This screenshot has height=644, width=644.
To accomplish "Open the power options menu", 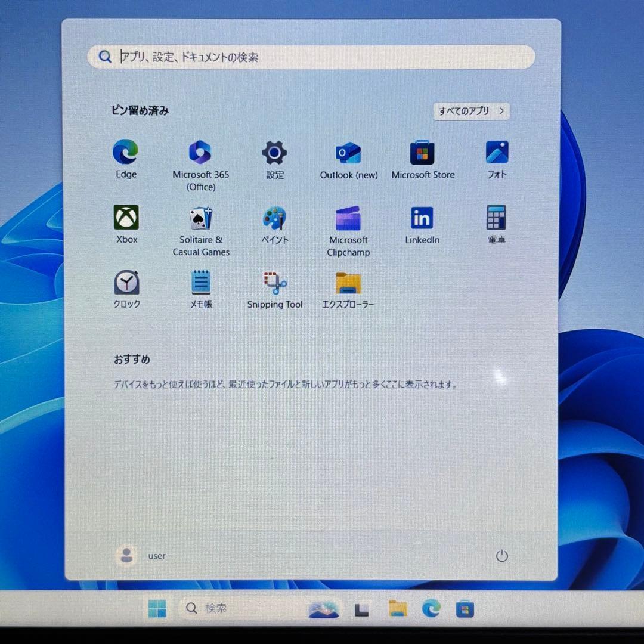I will pos(503,556).
